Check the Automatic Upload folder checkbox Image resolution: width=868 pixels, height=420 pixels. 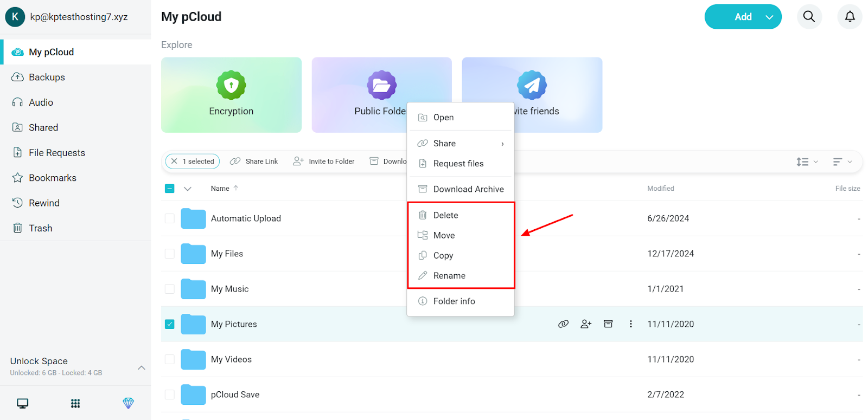[170, 218]
